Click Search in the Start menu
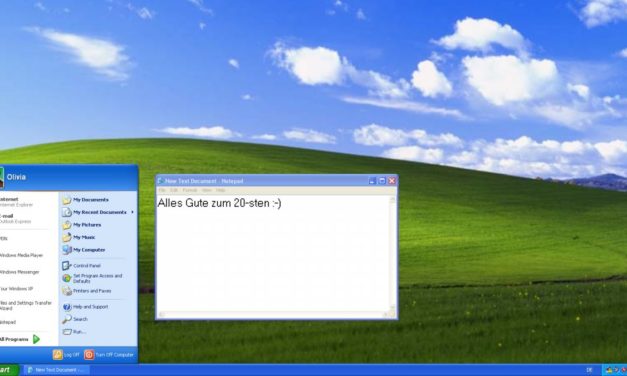The width and height of the screenshot is (627, 376). (75, 319)
